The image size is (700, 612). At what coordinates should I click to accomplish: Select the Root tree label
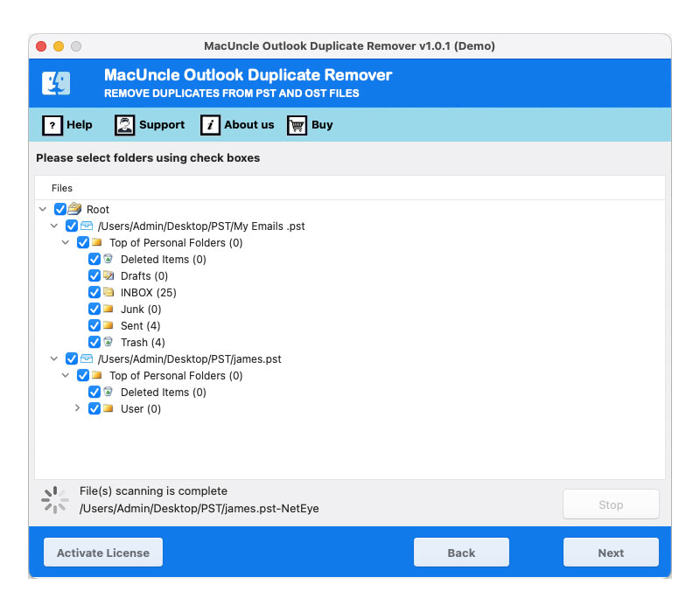[98, 210]
